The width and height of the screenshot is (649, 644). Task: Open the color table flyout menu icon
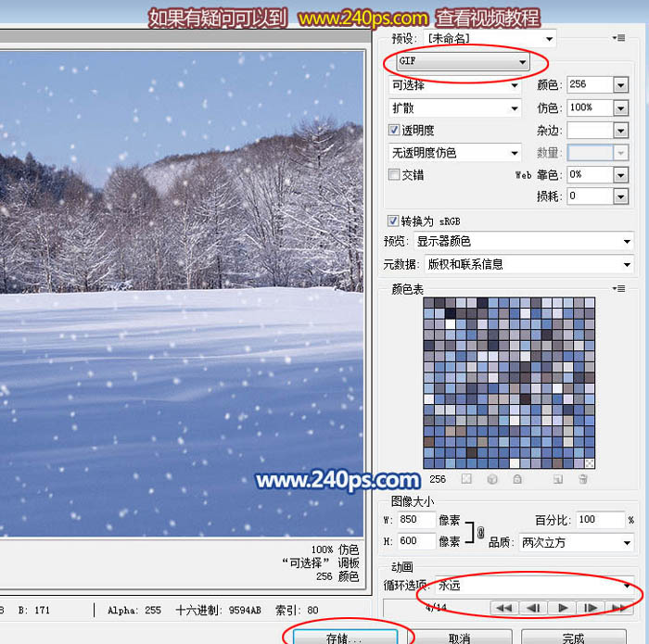point(618,289)
